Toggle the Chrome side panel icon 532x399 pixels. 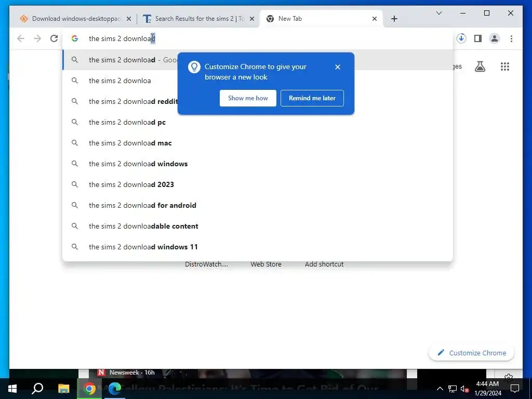(x=478, y=38)
